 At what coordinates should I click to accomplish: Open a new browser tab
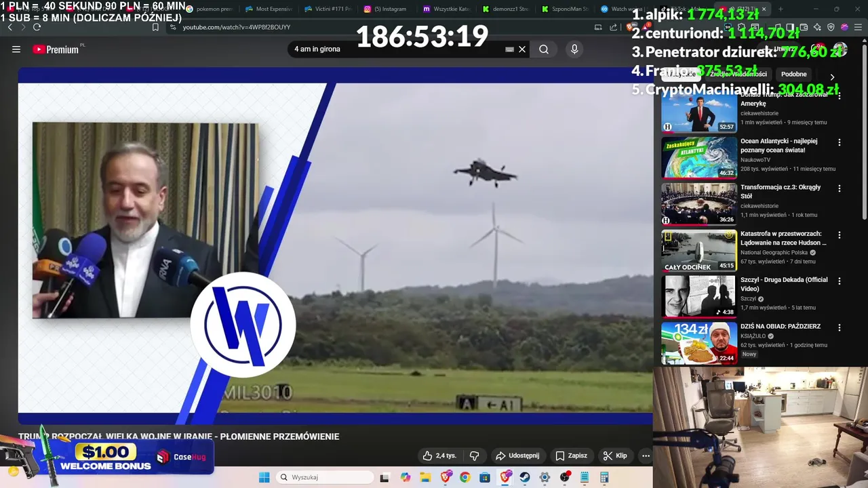(x=781, y=9)
